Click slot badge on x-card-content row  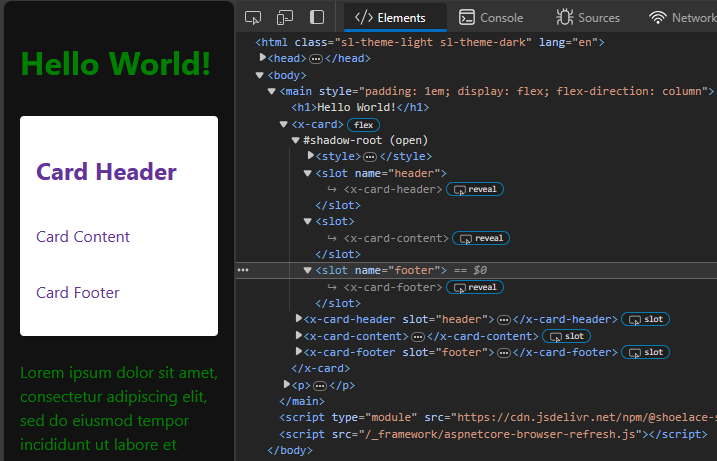pos(566,336)
